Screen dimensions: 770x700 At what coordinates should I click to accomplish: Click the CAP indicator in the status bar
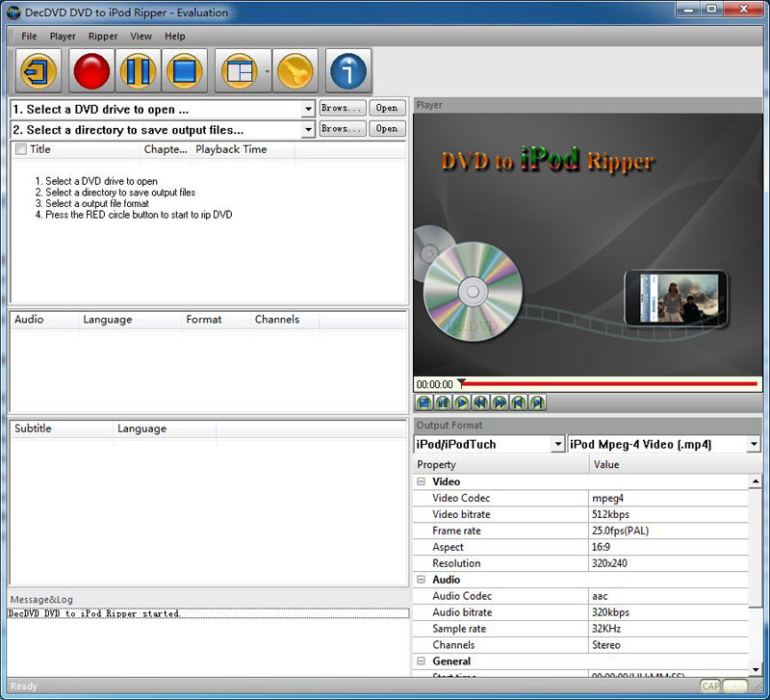710,686
